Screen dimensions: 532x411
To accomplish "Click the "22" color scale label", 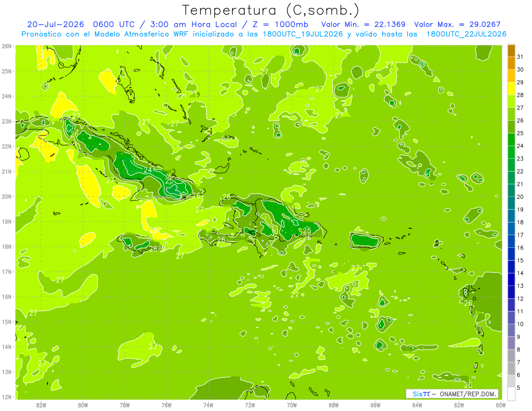I will tap(520, 172).
